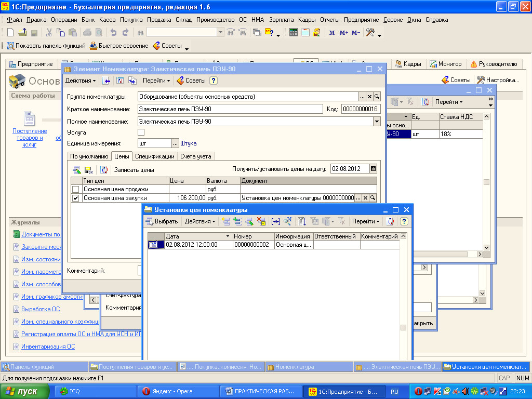The width and height of the screenshot is (532, 399).
Task: Click the new document icon in main toolbar
Action: click(x=10, y=33)
